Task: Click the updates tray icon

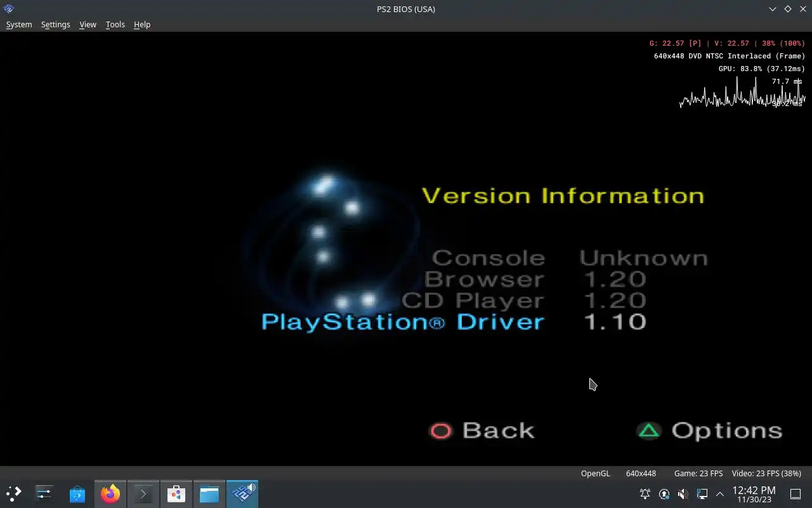Action: 664,494
